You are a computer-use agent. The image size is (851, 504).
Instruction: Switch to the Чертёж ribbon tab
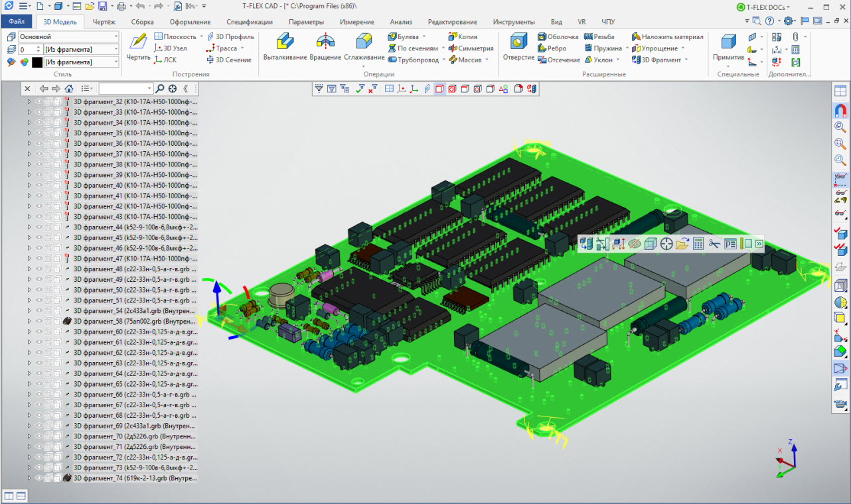pyautogui.click(x=103, y=22)
